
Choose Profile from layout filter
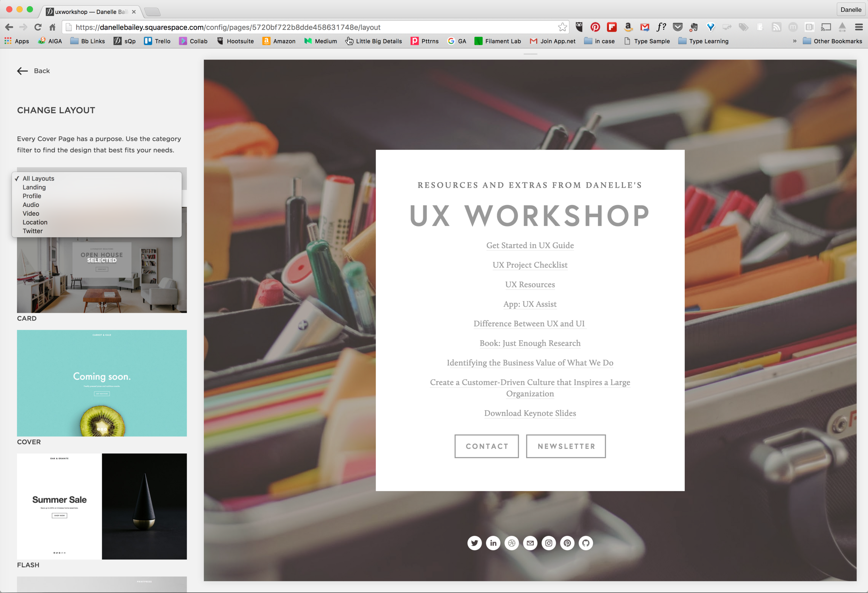[x=97, y=196]
